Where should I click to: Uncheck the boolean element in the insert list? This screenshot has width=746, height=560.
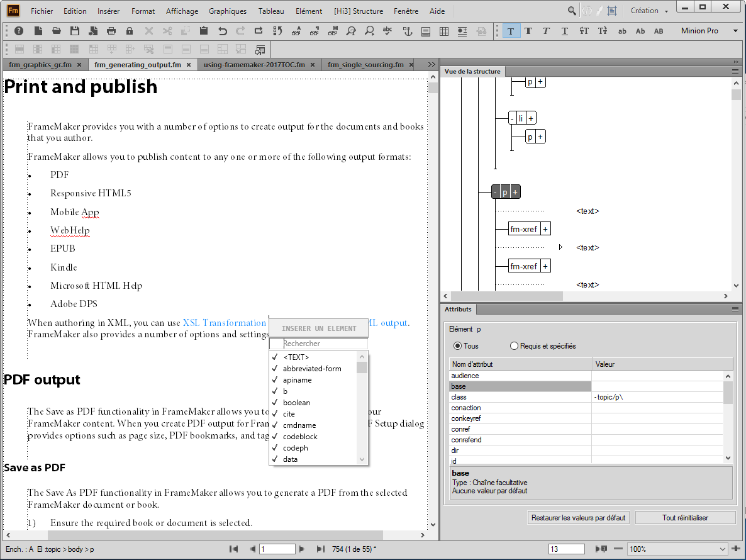[274, 402]
